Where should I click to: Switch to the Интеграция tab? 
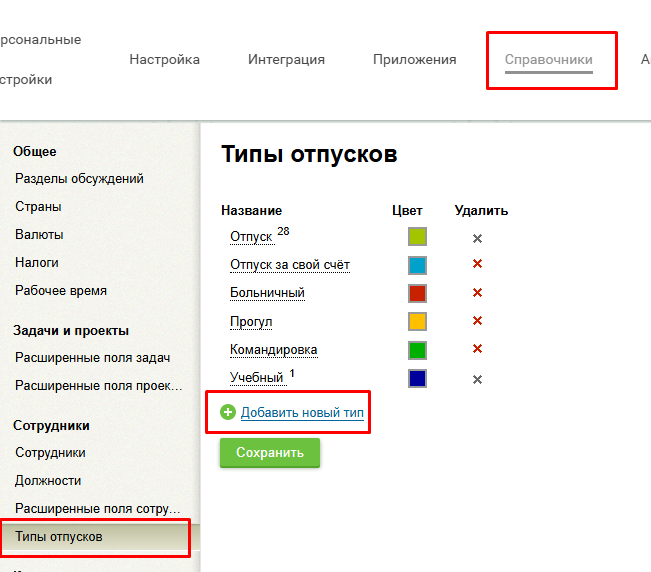(286, 60)
